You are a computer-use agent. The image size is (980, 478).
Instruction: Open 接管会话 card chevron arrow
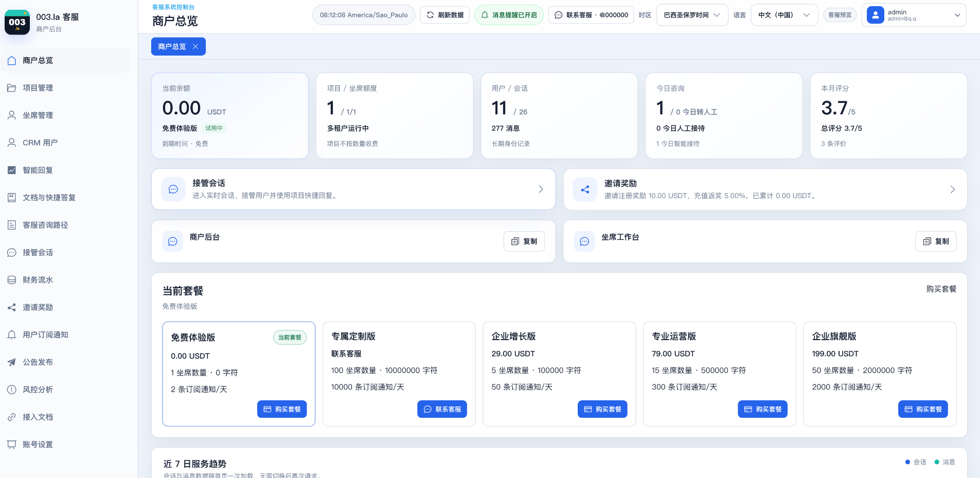[541, 189]
